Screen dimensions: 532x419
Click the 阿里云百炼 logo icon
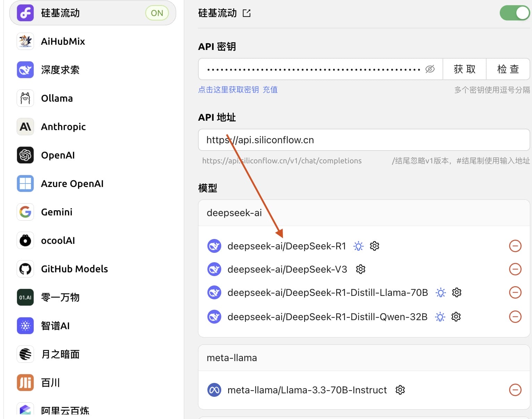coord(25,409)
